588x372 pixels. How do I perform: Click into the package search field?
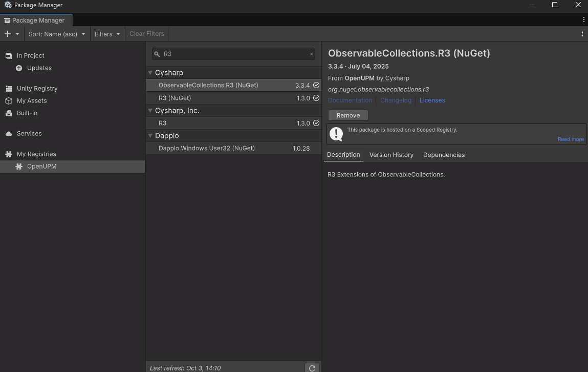click(x=233, y=54)
